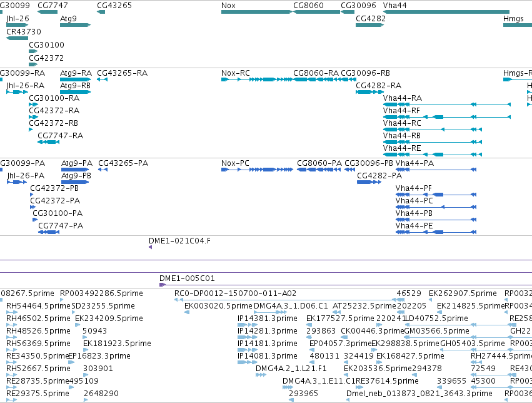Select the Vha44 gene label
The image size is (532, 403).
click(394, 6)
